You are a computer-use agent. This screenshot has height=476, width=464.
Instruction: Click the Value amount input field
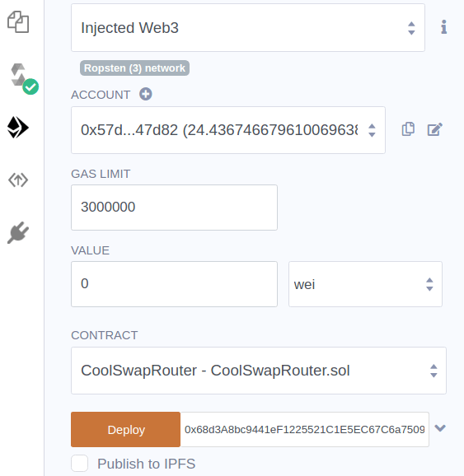tap(174, 284)
